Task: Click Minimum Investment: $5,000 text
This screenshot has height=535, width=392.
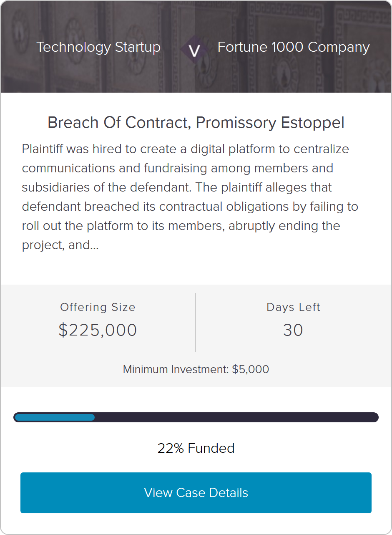Action: (196, 369)
